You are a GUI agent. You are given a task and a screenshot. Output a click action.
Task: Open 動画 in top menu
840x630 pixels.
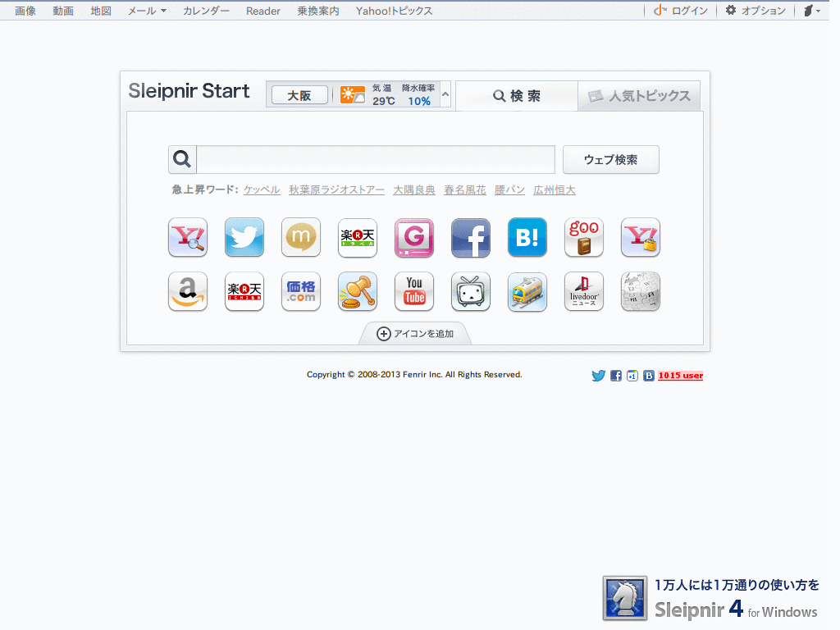[63, 11]
